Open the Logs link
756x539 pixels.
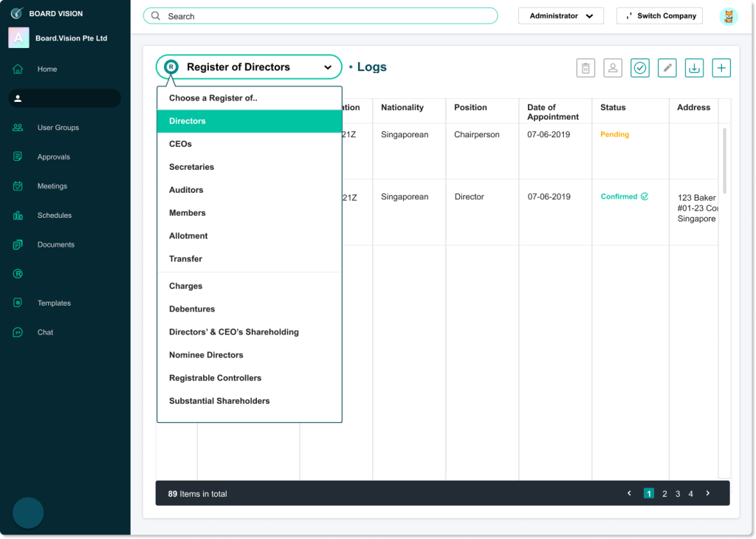[371, 67]
